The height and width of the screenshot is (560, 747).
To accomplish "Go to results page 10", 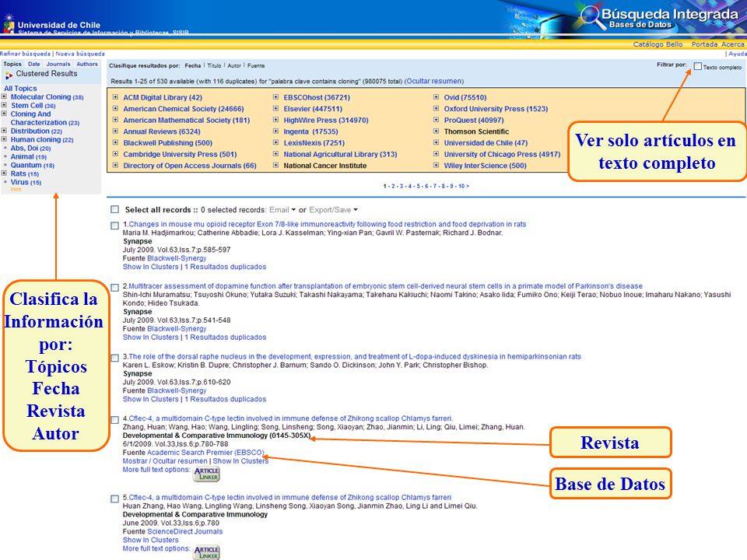I will 461,186.
